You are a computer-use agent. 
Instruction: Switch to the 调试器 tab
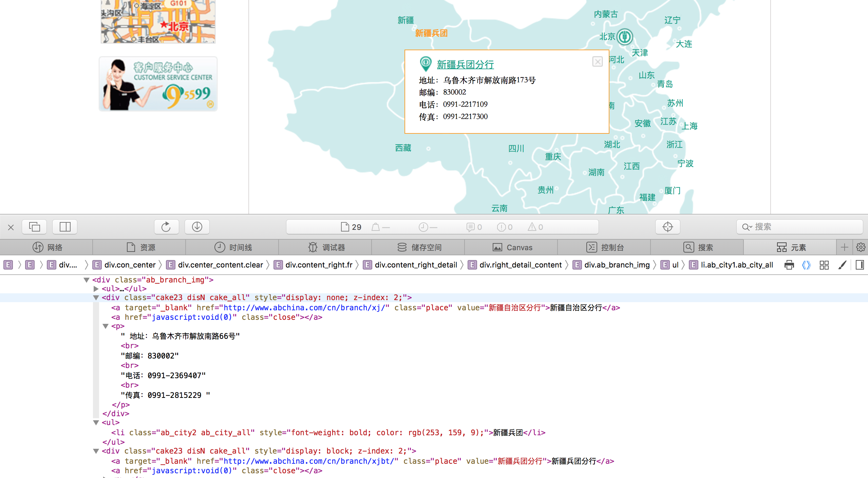tap(326, 247)
